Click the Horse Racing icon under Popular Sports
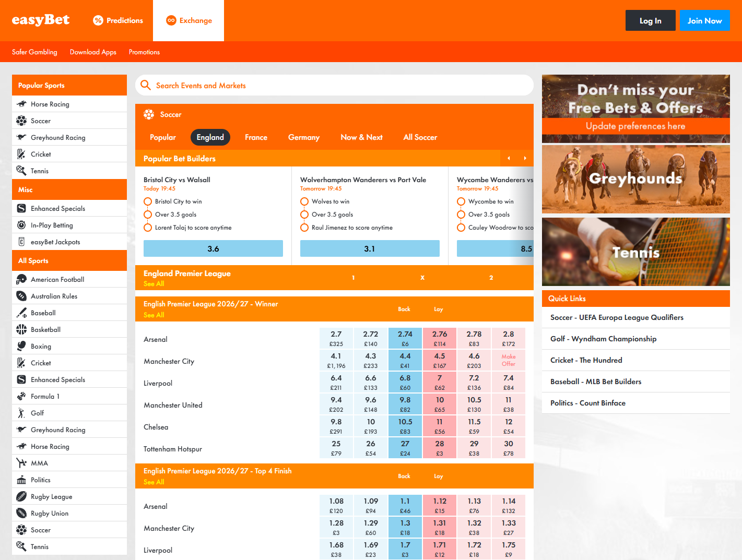The width and height of the screenshot is (742, 560). [x=21, y=104]
